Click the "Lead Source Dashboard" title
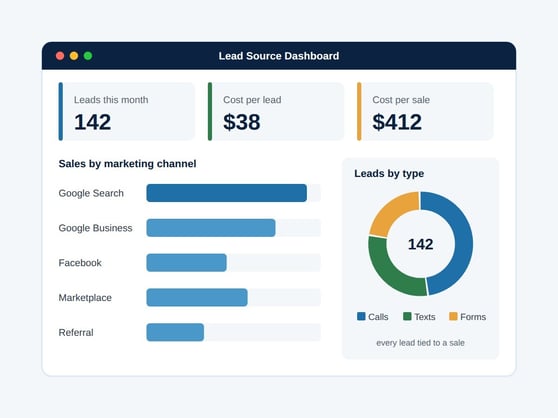Viewport: 558px width, 418px height. 279,56
